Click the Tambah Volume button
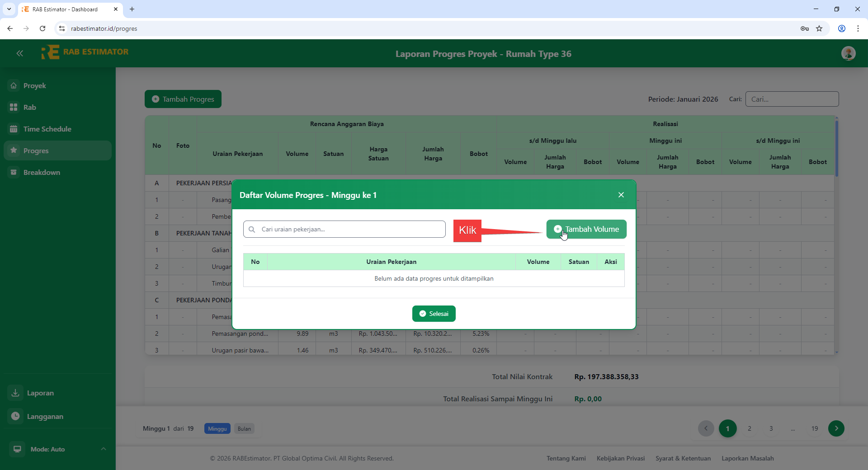 pos(586,229)
